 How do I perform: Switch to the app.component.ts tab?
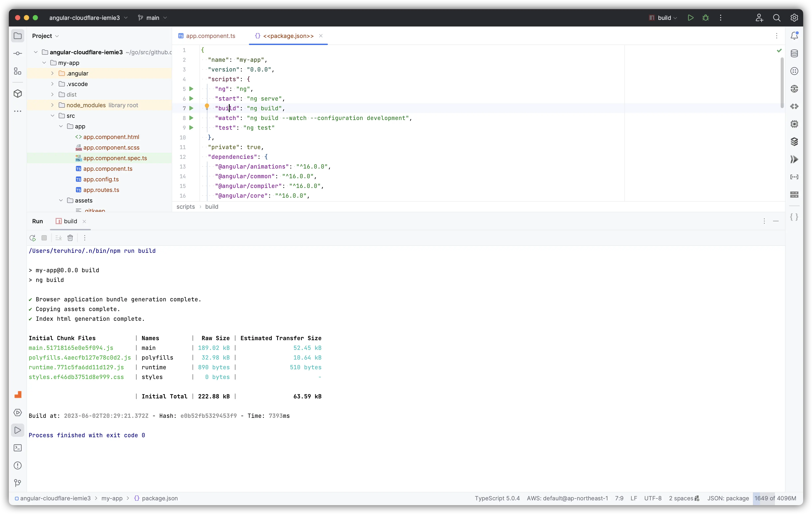[210, 36]
